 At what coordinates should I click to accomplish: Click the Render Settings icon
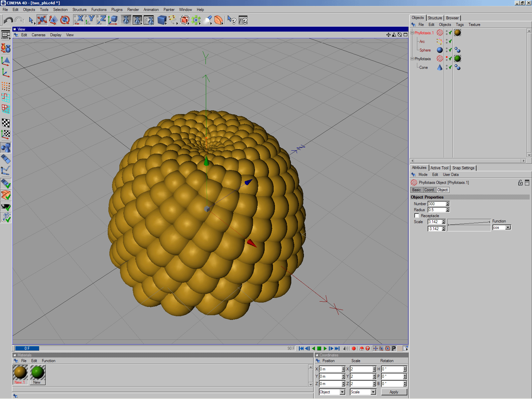[149, 20]
